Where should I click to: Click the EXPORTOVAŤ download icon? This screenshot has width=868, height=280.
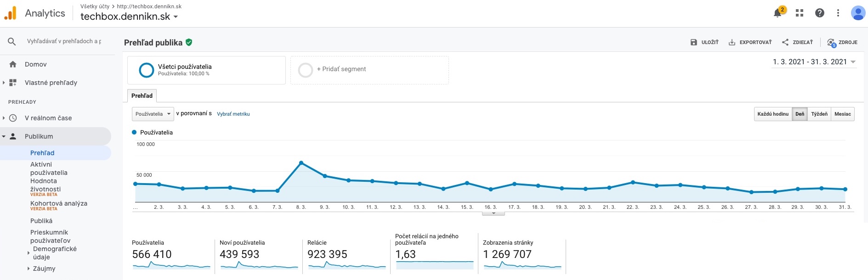732,42
